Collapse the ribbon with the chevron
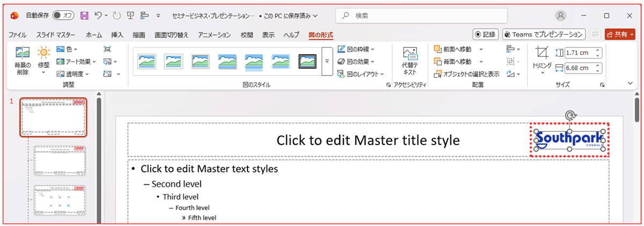 coord(630,84)
